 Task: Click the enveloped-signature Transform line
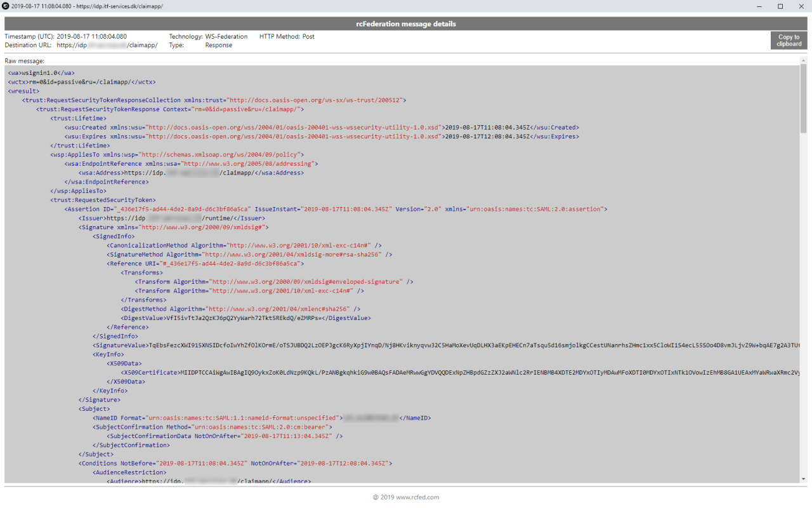pos(274,281)
